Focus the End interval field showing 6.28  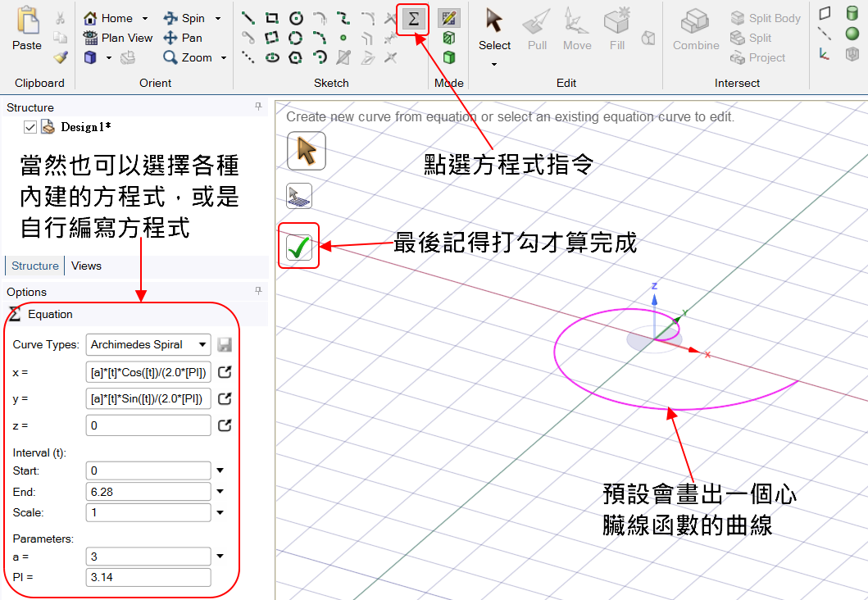coord(148,492)
